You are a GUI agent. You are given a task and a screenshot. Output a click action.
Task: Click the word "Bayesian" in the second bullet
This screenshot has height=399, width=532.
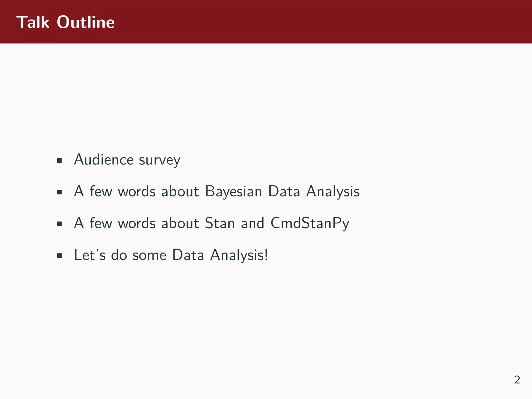[x=233, y=192]
